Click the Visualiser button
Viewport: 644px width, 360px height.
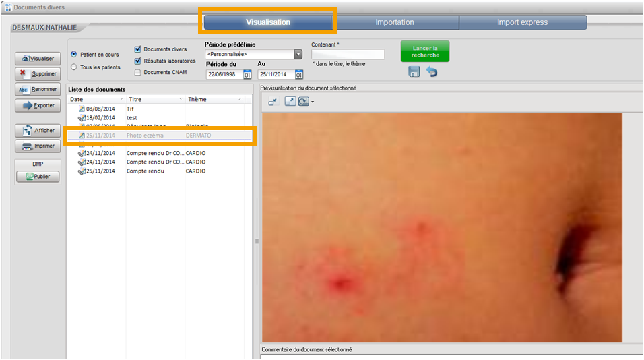pyautogui.click(x=38, y=59)
